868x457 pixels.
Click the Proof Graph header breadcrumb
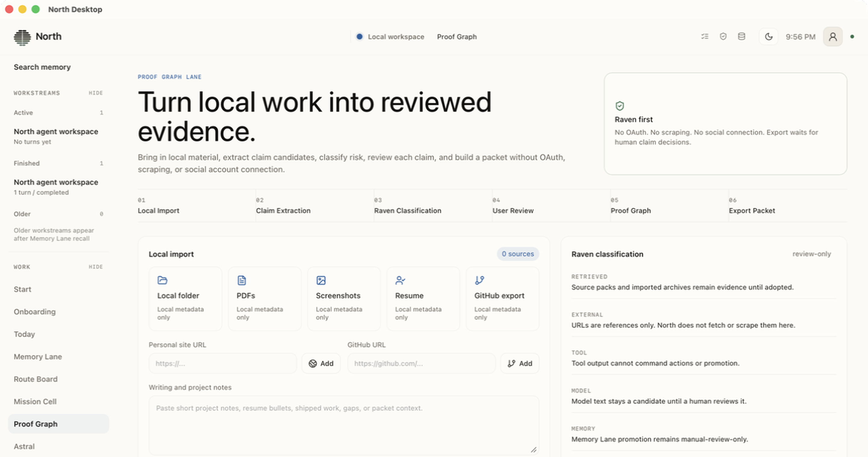point(457,36)
